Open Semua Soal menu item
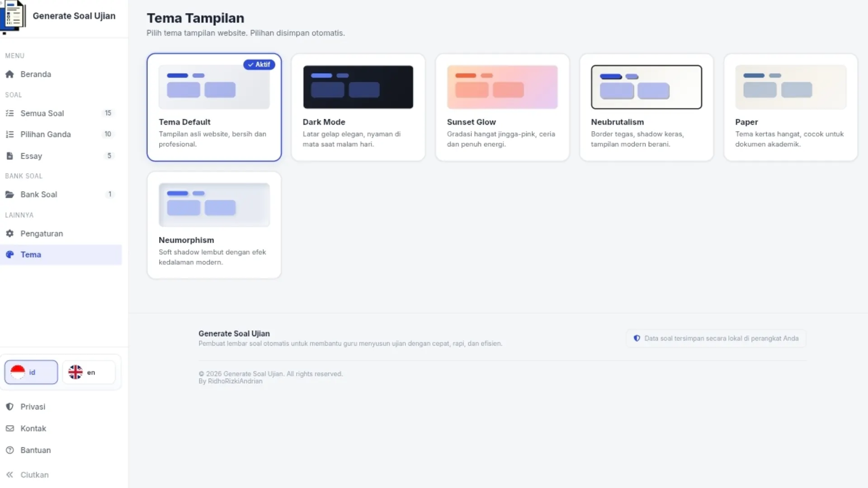This screenshot has height=488, width=868. 61,113
